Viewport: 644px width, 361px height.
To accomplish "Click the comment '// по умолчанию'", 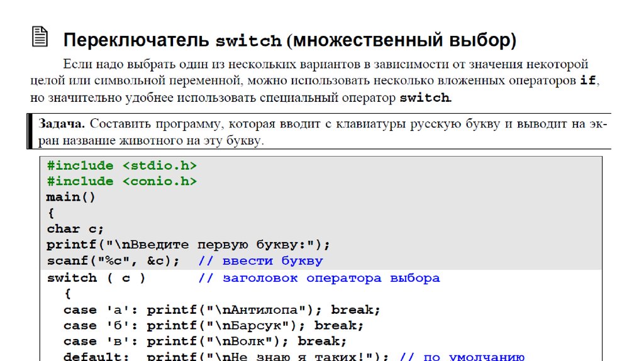I will (462, 357).
